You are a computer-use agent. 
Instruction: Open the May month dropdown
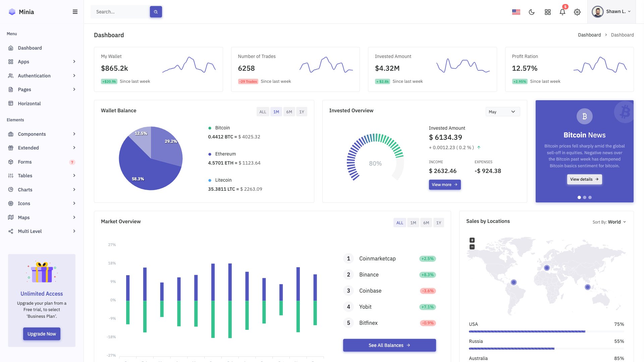pyautogui.click(x=502, y=112)
